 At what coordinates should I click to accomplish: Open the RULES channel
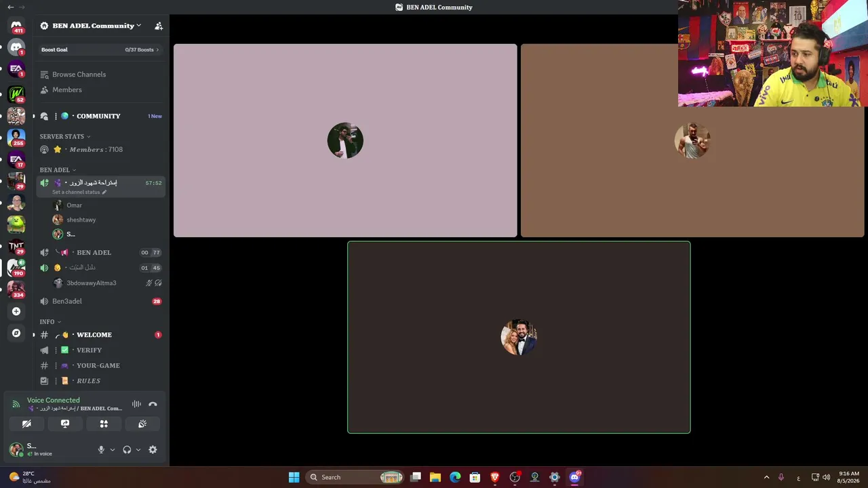tap(100, 381)
